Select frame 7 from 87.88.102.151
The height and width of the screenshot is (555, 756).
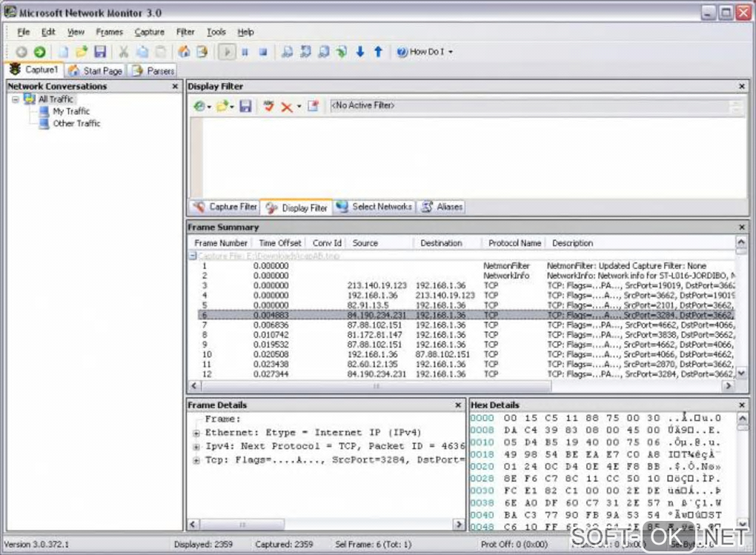coord(465,325)
